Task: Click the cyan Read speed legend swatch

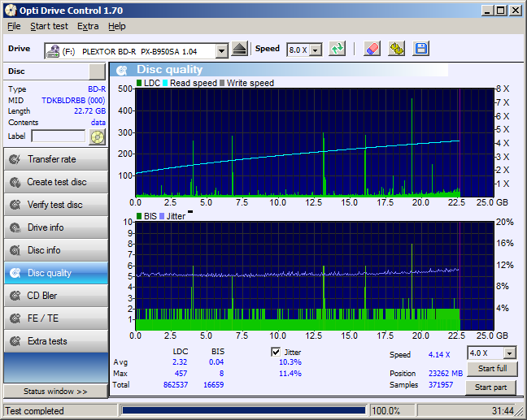Action: coord(165,83)
